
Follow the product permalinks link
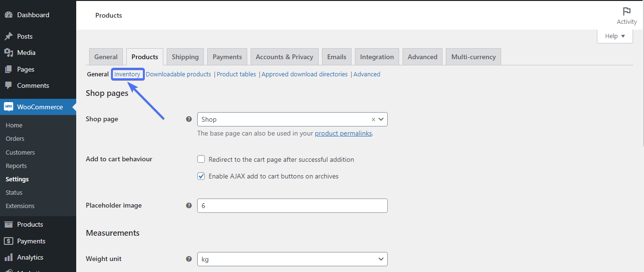point(343,134)
